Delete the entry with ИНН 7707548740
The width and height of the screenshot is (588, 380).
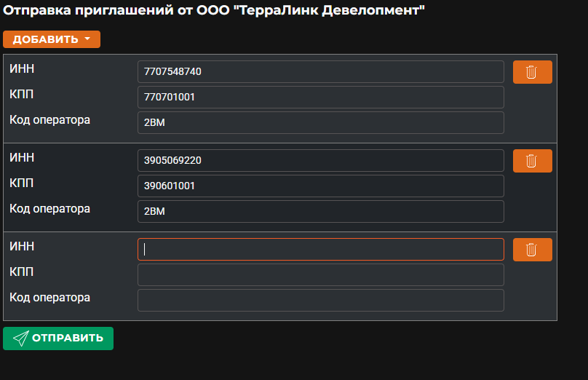point(532,72)
